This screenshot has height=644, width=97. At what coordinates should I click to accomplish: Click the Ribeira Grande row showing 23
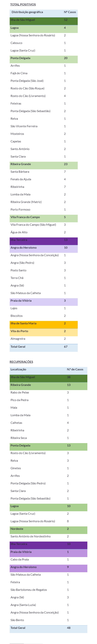44,164
